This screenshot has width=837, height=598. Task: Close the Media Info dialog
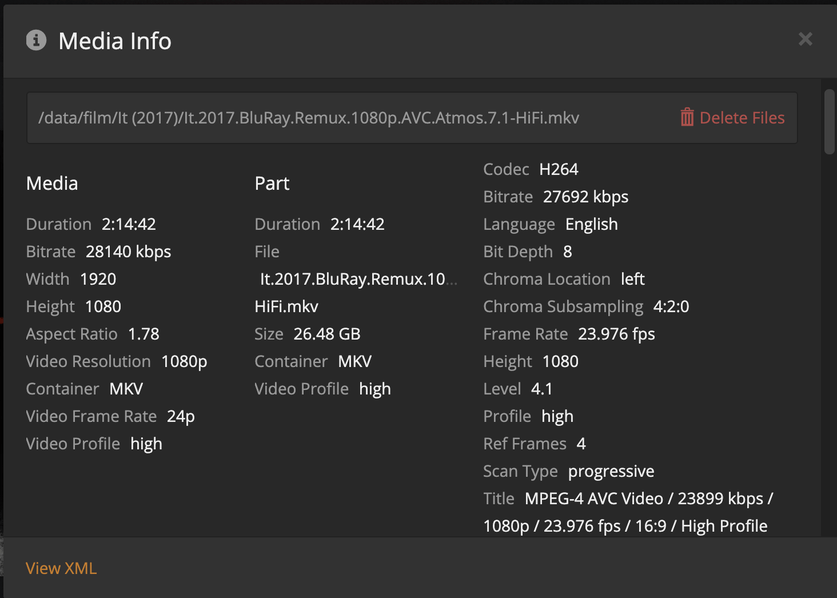[805, 39]
